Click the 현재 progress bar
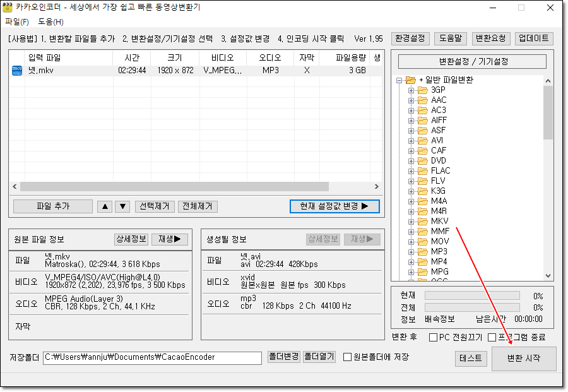The height and width of the screenshot is (392, 568). click(472, 295)
